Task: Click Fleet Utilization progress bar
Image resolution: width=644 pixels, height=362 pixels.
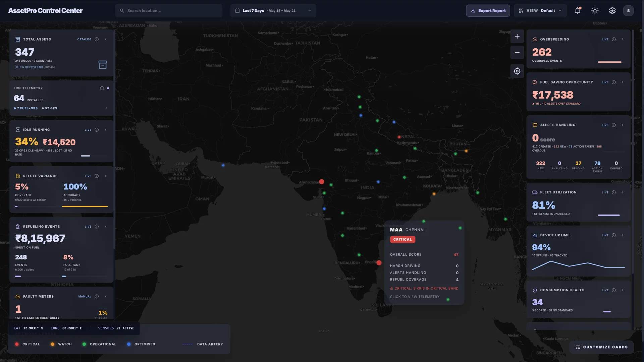Action: pyautogui.click(x=609, y=215)
